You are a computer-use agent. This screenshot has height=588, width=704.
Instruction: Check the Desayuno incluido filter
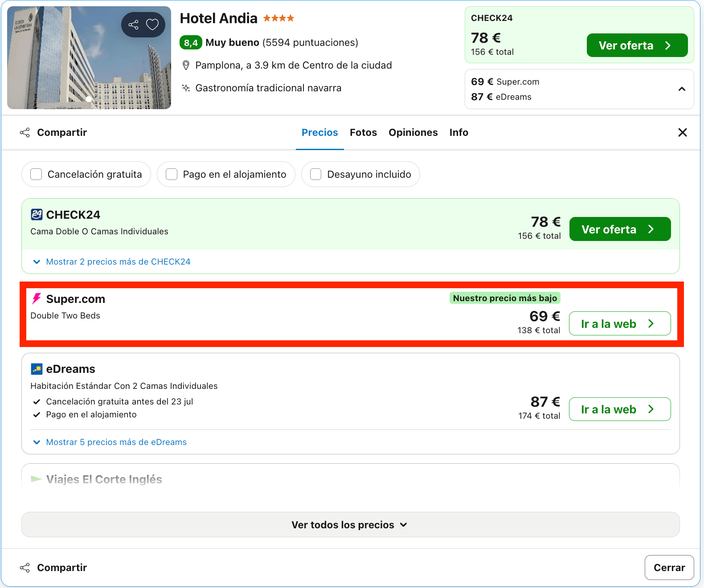pyautogui.click(x=316, y=174)
